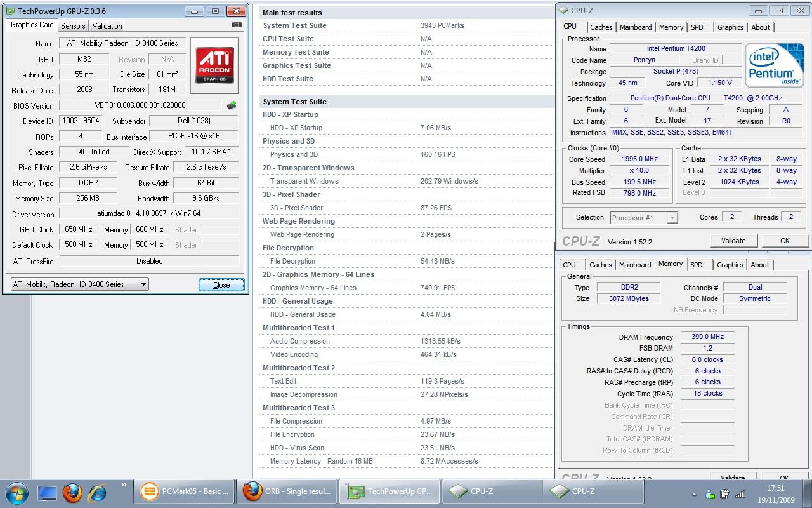Screen dimensions: 812x508
Task: Click the BIOS Version field in GPU-Z
Action: pyautogui.click(x=141, y=105)
